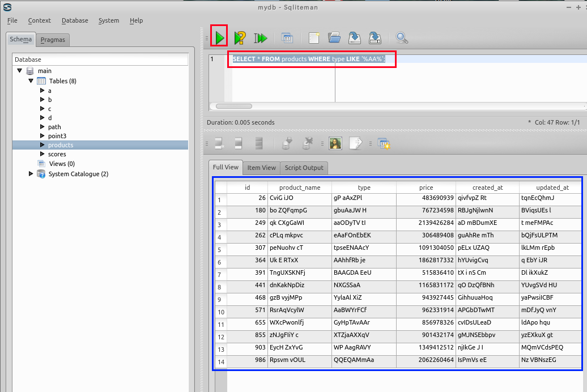
Task: Click the Save SQL script icon
Action: tap(355, 38)
